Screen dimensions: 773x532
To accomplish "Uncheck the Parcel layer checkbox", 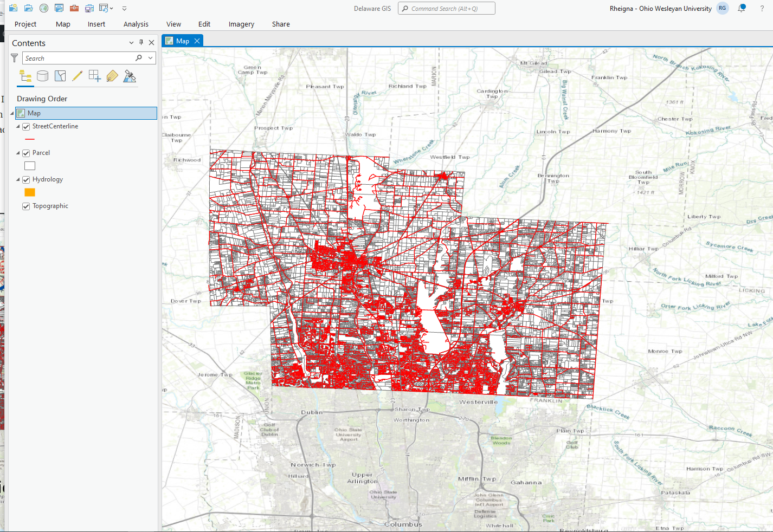I will [25, 152].
